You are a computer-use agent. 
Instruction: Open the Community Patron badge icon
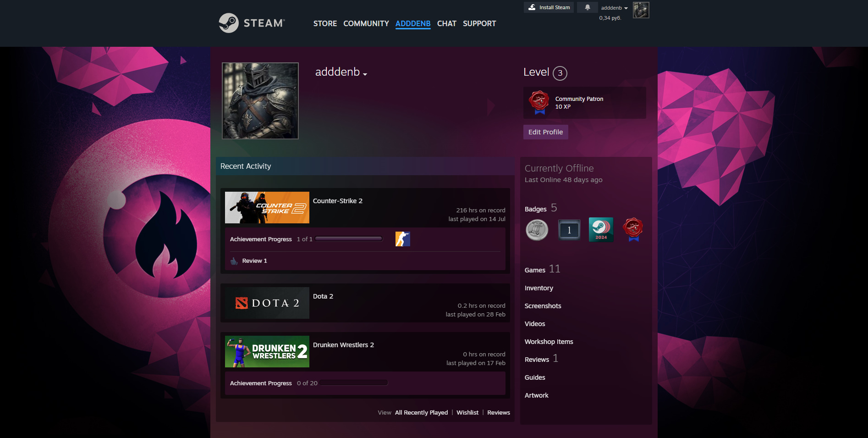539,102
